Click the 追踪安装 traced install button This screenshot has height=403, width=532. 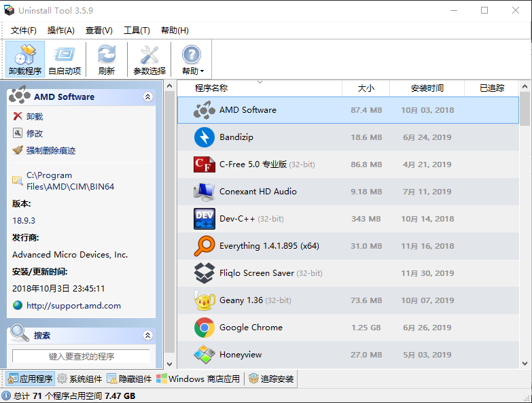click(x=271, y=379)
